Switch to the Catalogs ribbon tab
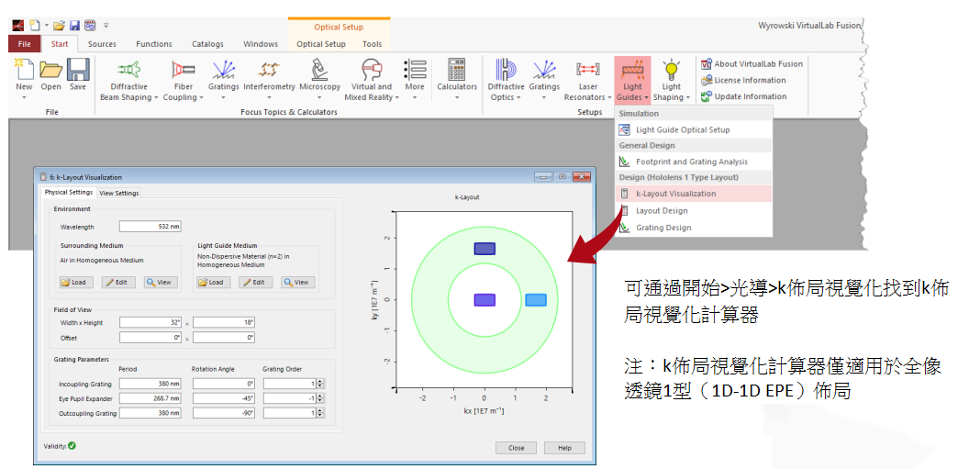This screenshot has height=469, width=980. (x=207, y=44)
